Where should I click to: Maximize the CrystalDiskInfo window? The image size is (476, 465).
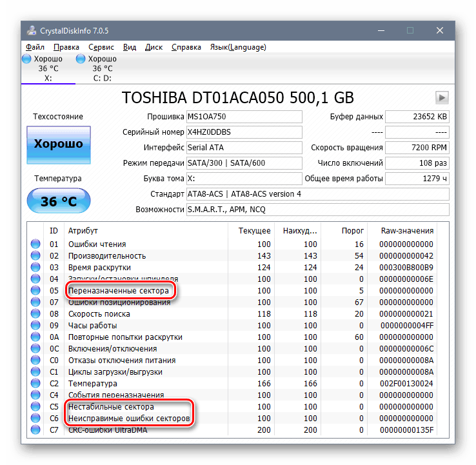click(x=410, y=31)
